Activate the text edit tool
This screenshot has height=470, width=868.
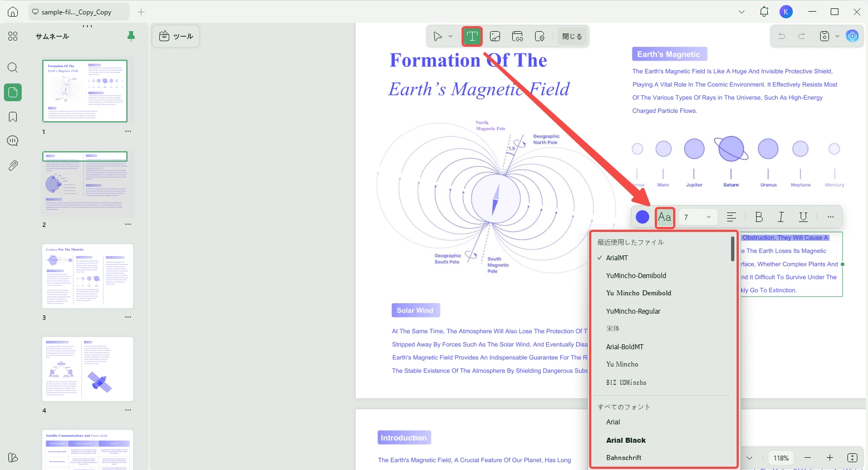pyautogui.click(x=472, y=37)
